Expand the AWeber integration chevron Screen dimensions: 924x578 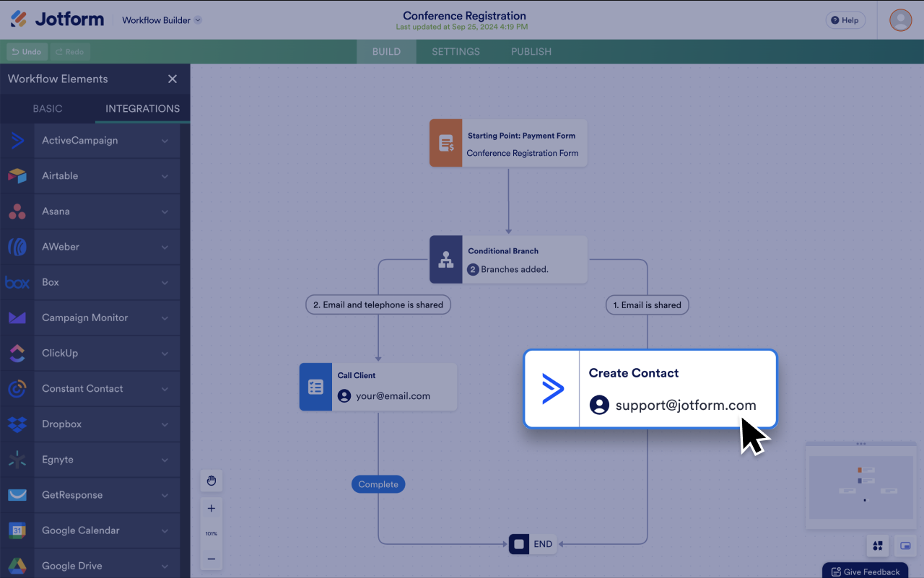pyautogui.click(x=165, y=247)
